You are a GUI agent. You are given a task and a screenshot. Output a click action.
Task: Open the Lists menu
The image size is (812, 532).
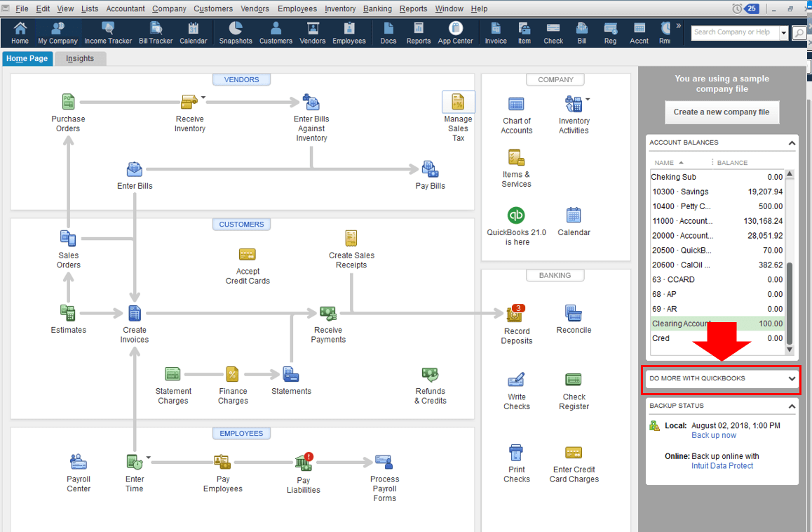coord(90,8)
